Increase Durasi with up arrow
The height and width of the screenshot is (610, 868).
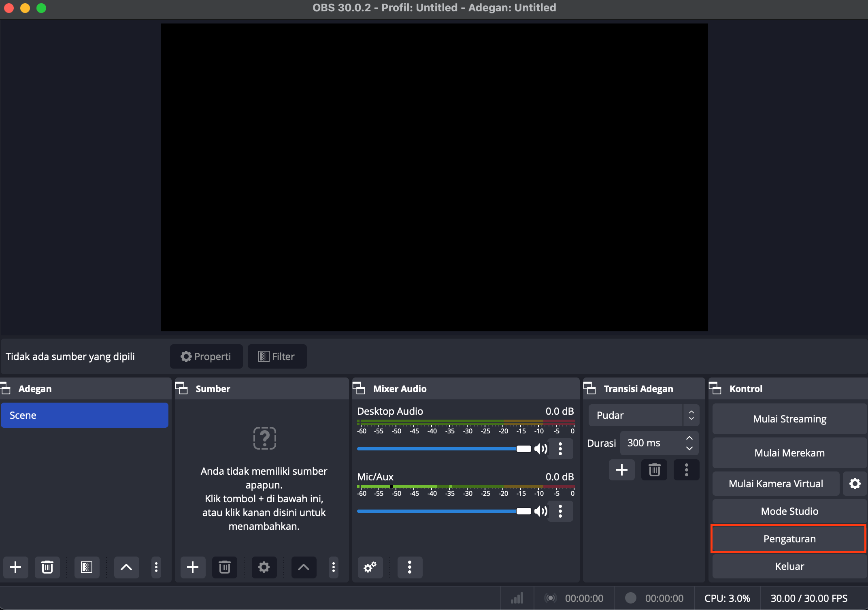(x=689, y=438)
